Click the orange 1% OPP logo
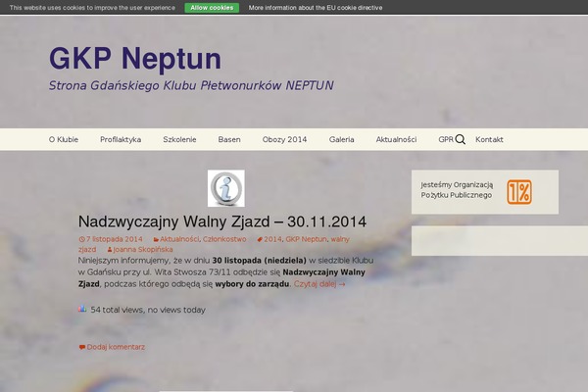 click(x=519, y=192)
